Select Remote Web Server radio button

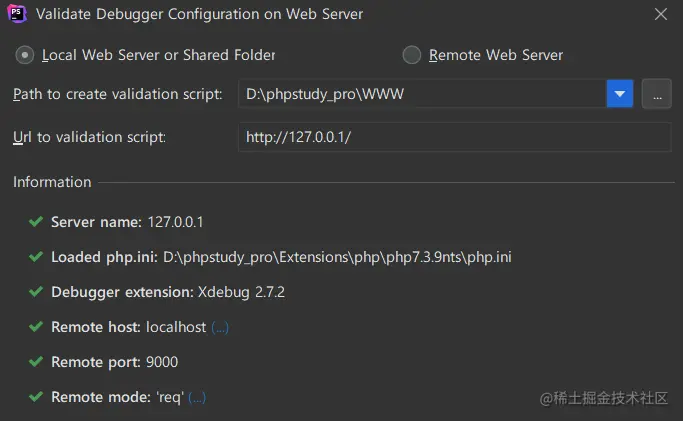412,55
